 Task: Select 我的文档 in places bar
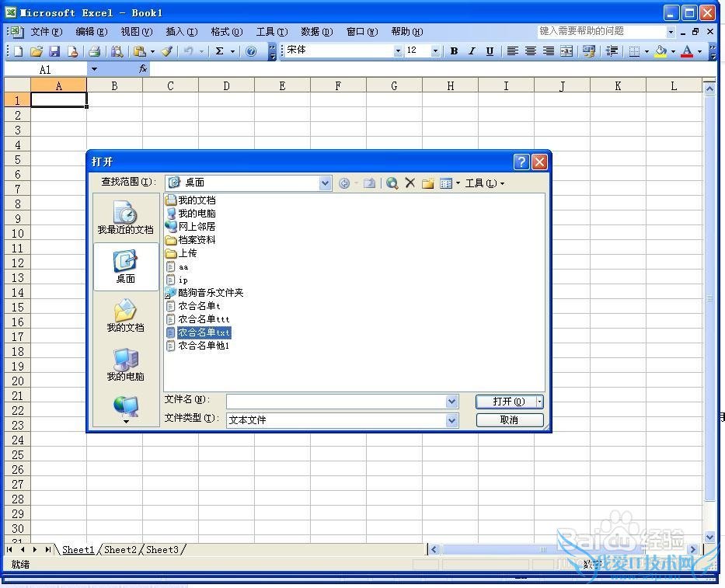(x=125, y=315)
